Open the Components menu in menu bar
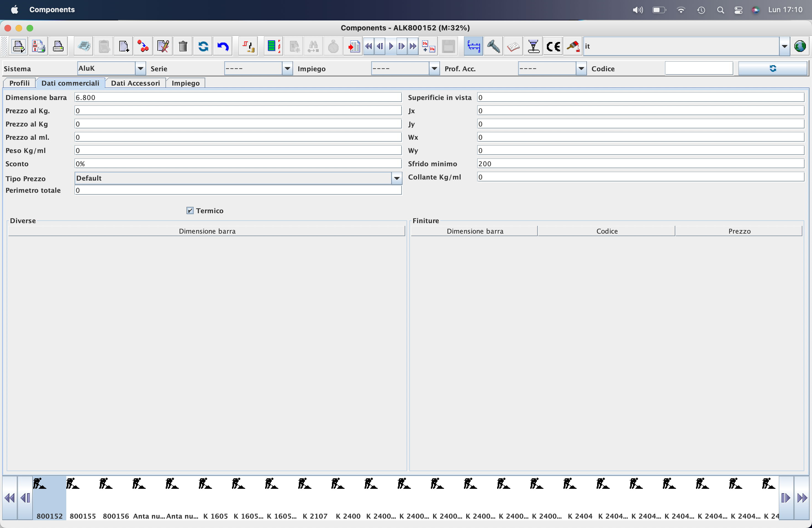 [x=52, y=10]
